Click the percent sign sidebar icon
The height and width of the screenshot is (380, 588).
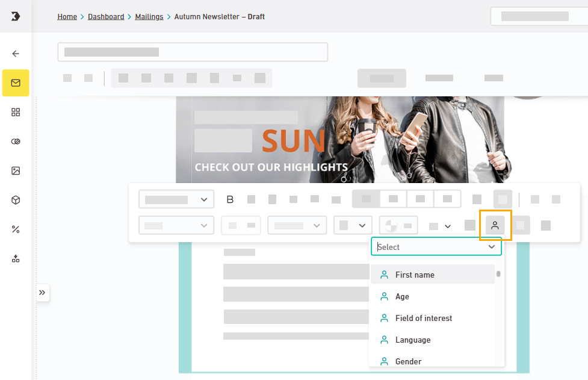coord(16,229)
